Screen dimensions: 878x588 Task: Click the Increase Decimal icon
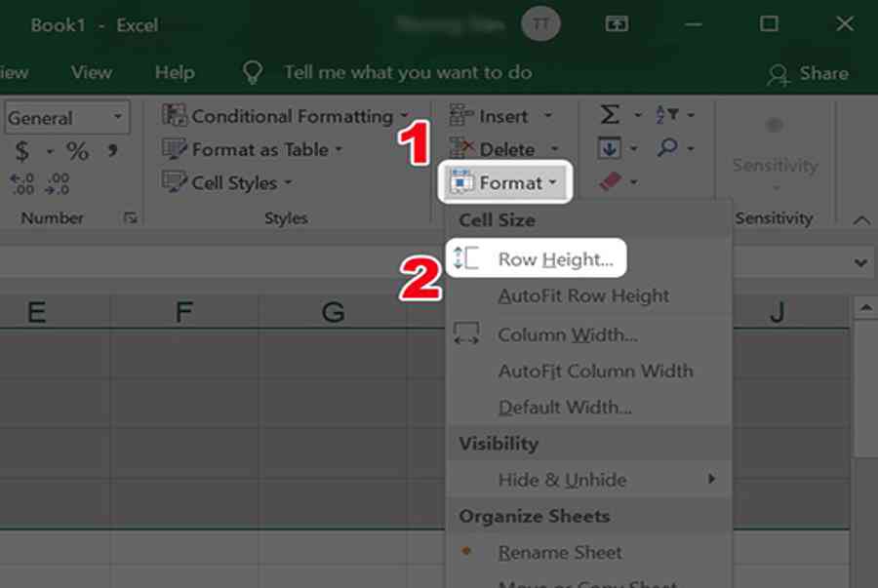21,183
